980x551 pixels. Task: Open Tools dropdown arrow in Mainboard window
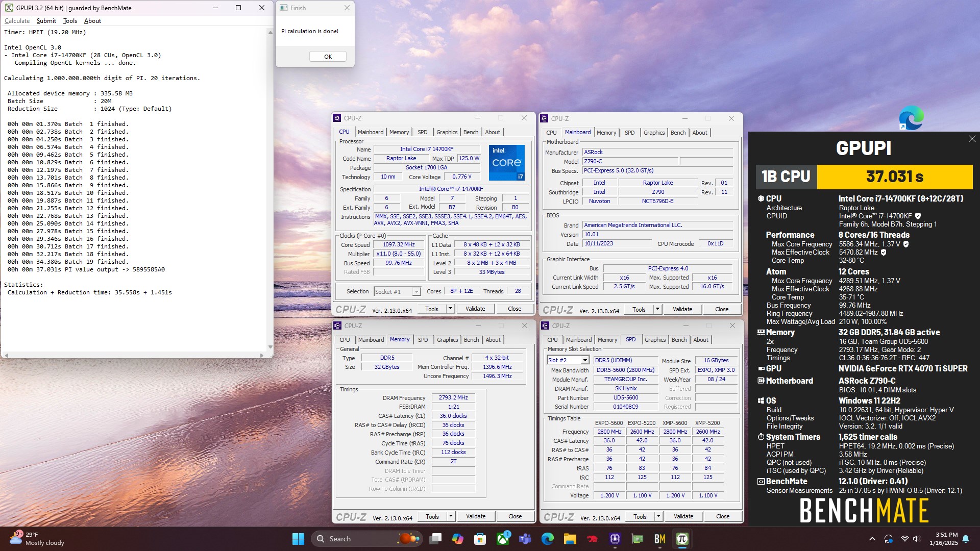pyautogui.click(x=657, y=309)
